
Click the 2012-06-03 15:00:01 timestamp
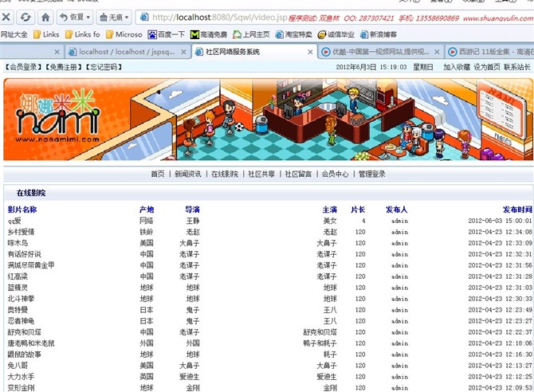pos(500,221)
